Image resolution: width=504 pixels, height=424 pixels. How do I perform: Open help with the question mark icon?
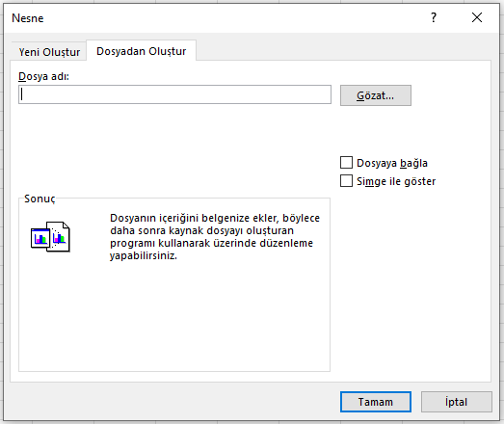[434, 17]
